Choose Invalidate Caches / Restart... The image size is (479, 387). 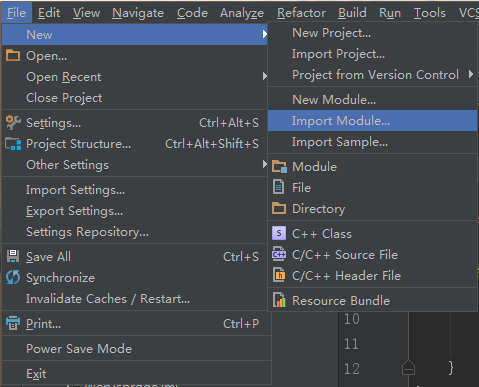(x=135, y=299)
